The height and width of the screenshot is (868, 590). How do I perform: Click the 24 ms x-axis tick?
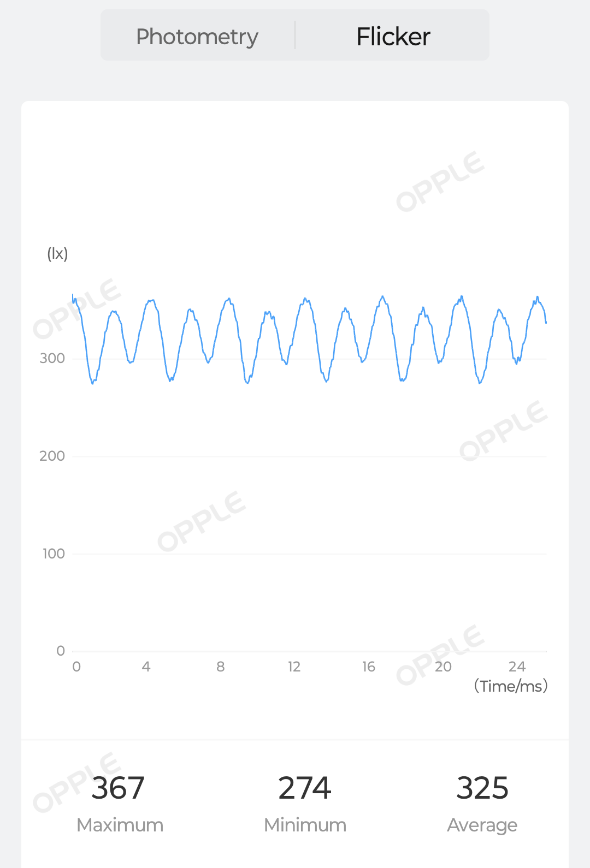click(x=517, y=667)
